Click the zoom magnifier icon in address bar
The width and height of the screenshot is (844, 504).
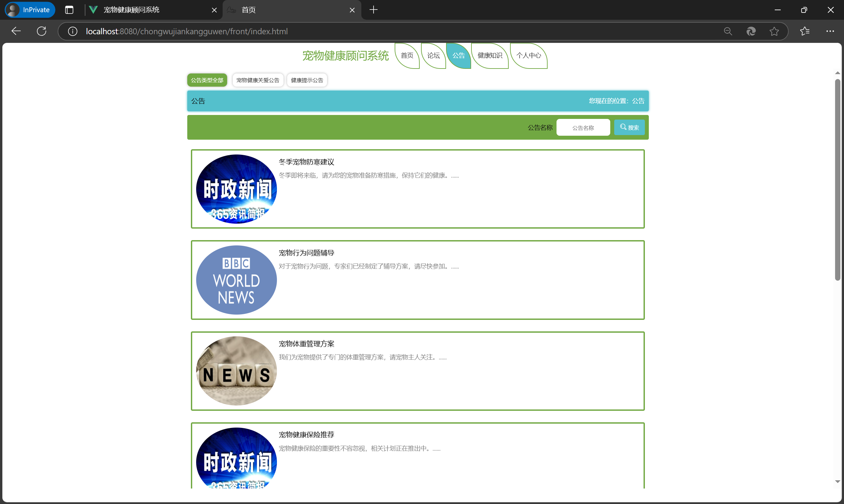[728, 31]
